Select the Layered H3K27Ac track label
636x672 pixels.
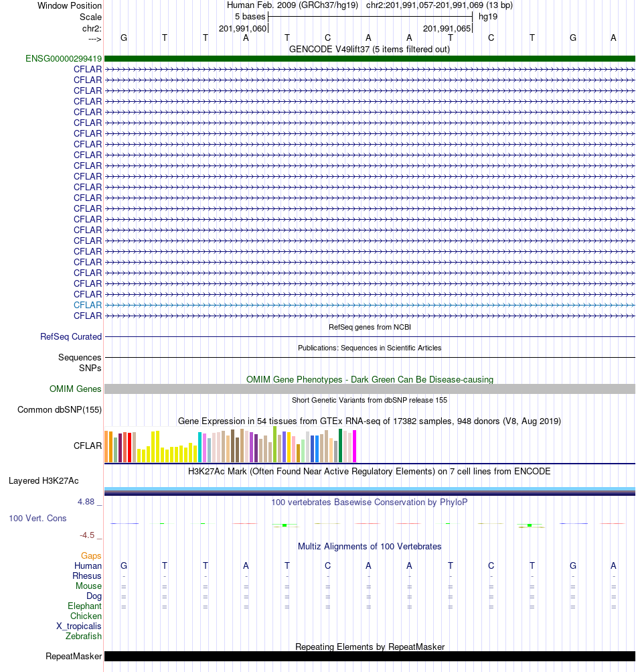tap(44, 480)
